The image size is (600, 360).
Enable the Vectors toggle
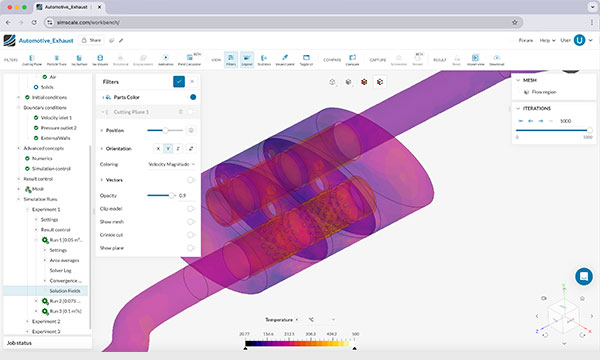191,180
